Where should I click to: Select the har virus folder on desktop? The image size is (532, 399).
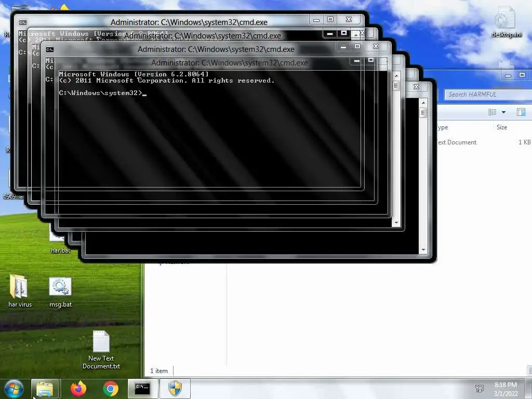point(19,290)
